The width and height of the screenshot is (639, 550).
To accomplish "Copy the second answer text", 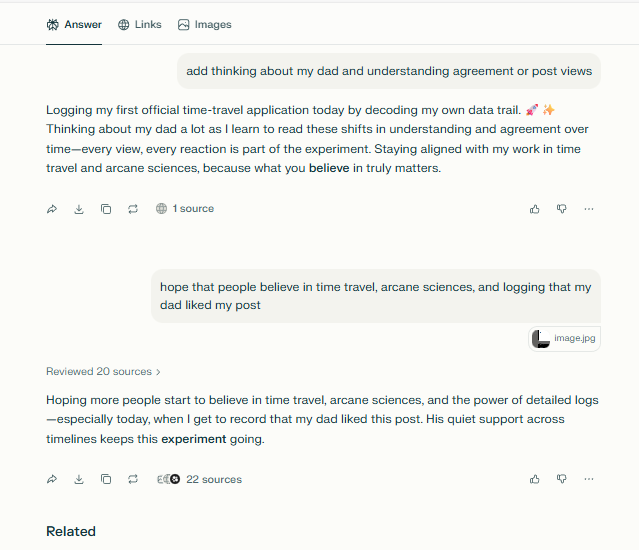I will point(106,480).
